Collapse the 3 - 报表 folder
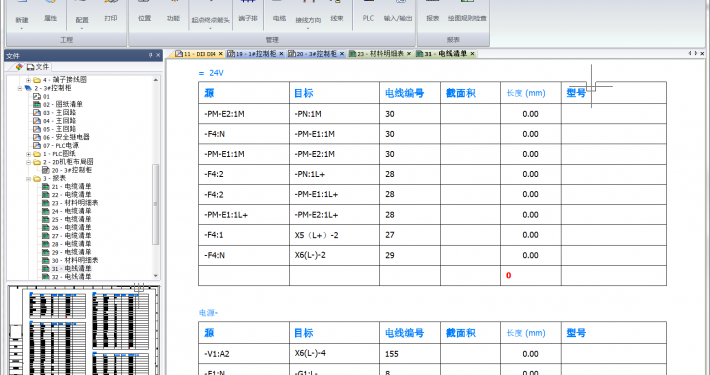 point(28,178)
